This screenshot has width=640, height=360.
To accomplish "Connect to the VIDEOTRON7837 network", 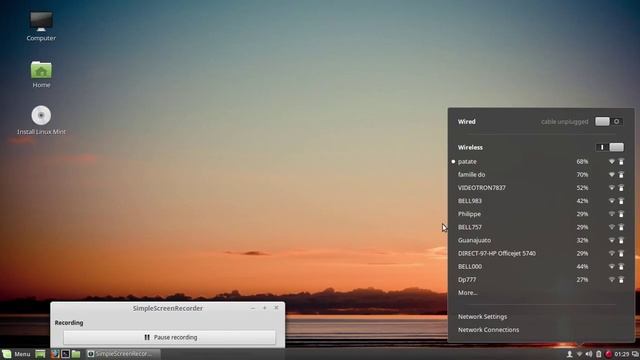I will [x=541, y=188].
